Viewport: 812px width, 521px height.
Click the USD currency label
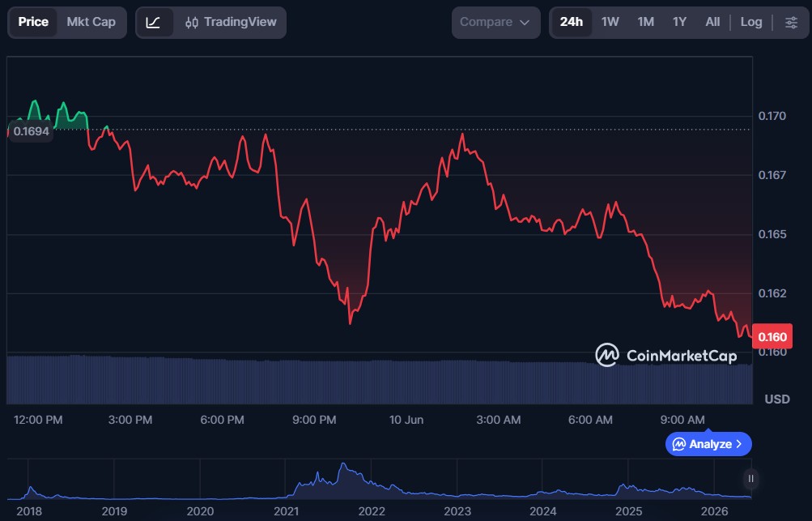coord(777,399)
